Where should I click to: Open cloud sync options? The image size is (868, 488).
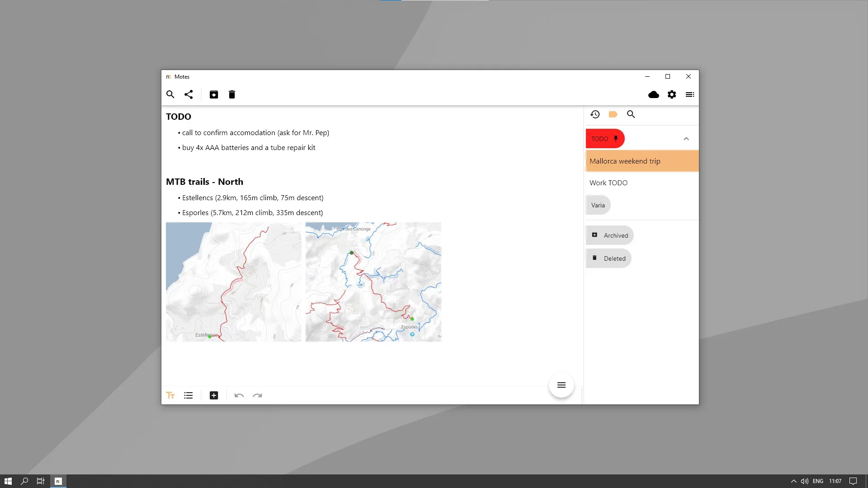click(654, 94)
